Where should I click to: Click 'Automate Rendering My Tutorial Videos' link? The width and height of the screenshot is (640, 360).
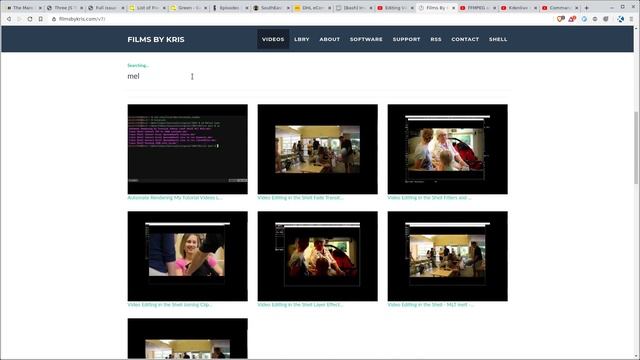click(x=175, y=198)
